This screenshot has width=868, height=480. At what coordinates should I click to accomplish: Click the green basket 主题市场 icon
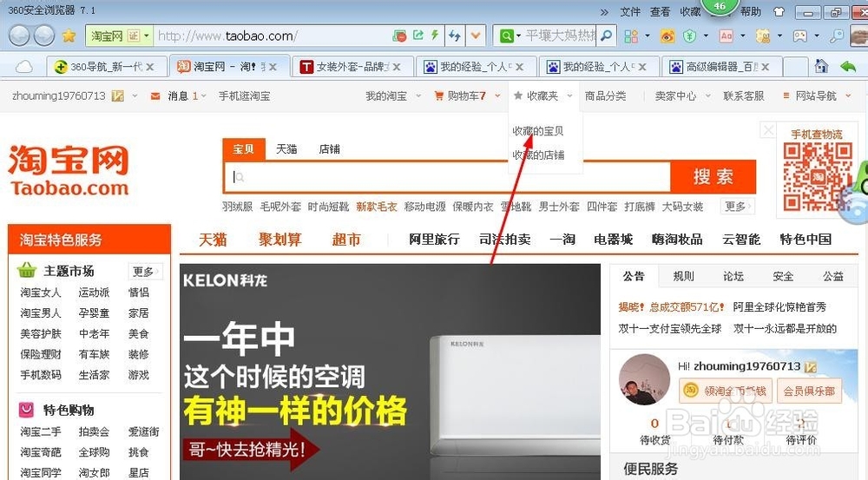[x=27, y=271]
